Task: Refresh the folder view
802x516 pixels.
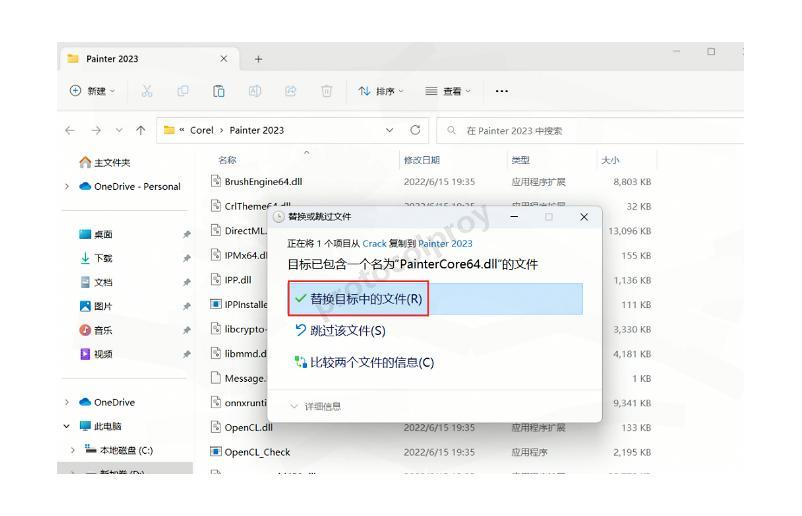Action: coord(415,130)
